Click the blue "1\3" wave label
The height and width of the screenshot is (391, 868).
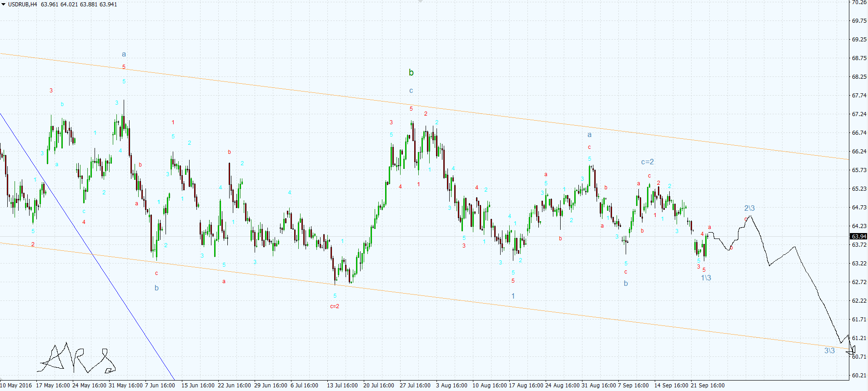tap(706, 278)
